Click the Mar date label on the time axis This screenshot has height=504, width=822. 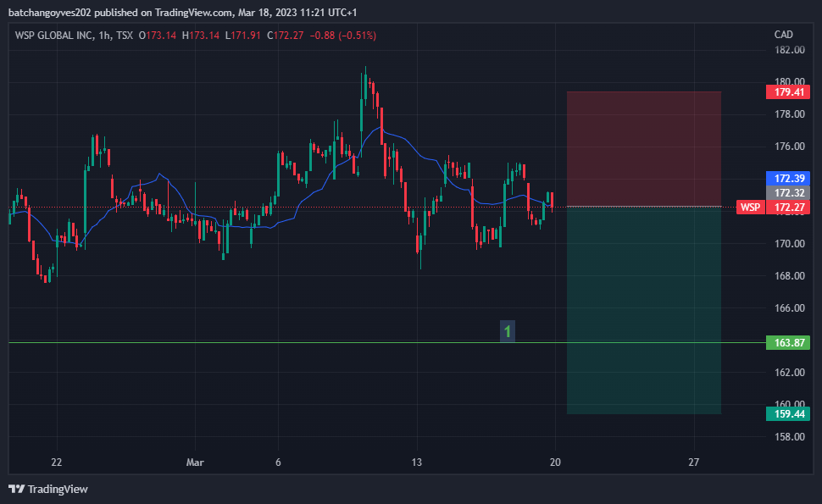click(195, 462)
